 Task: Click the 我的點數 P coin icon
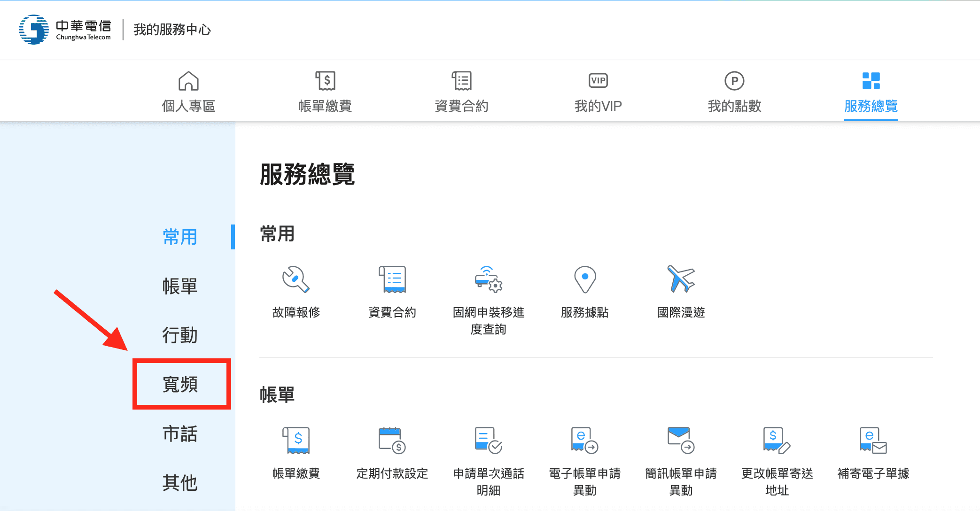(734, 81)
